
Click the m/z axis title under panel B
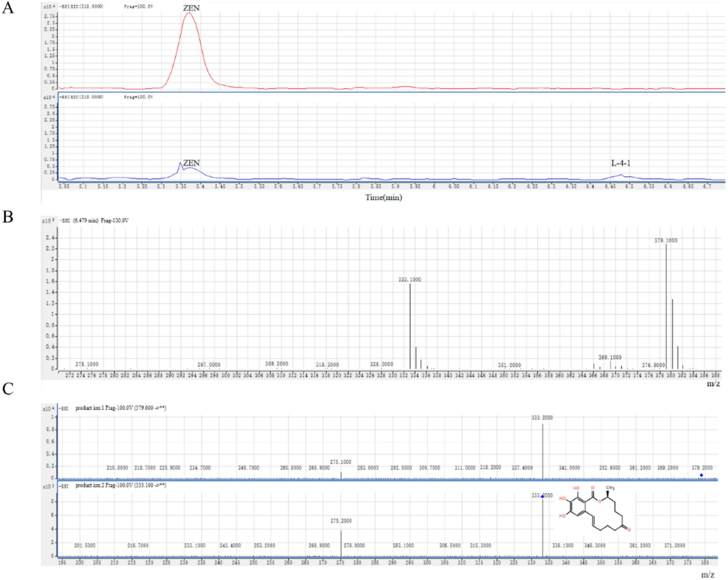[713, 383]
